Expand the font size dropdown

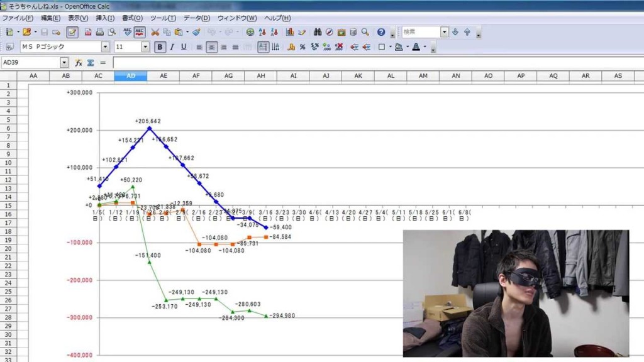145,47
